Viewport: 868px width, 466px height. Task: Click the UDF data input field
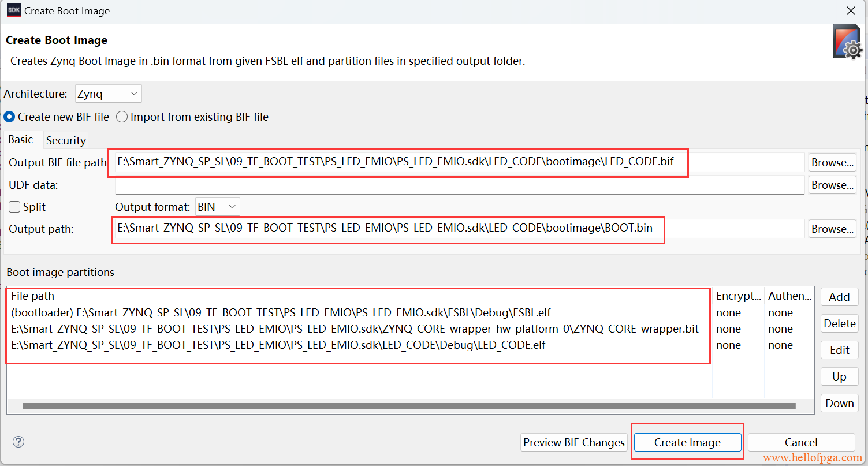pos(459,185)
